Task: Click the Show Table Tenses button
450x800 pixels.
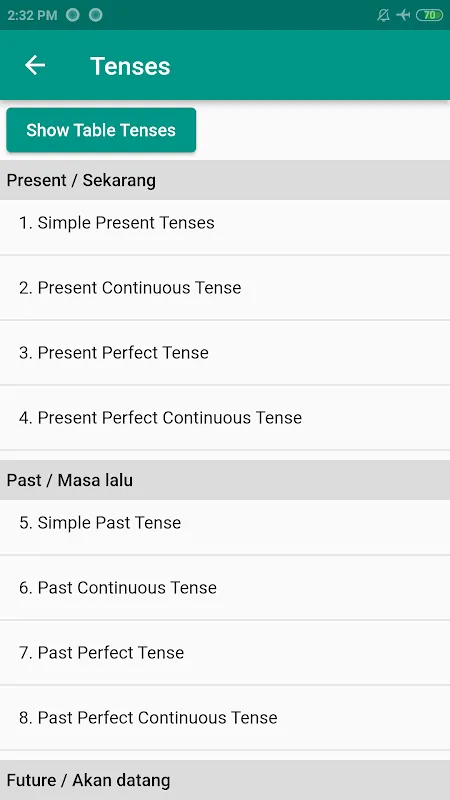Action: [101, 130]
